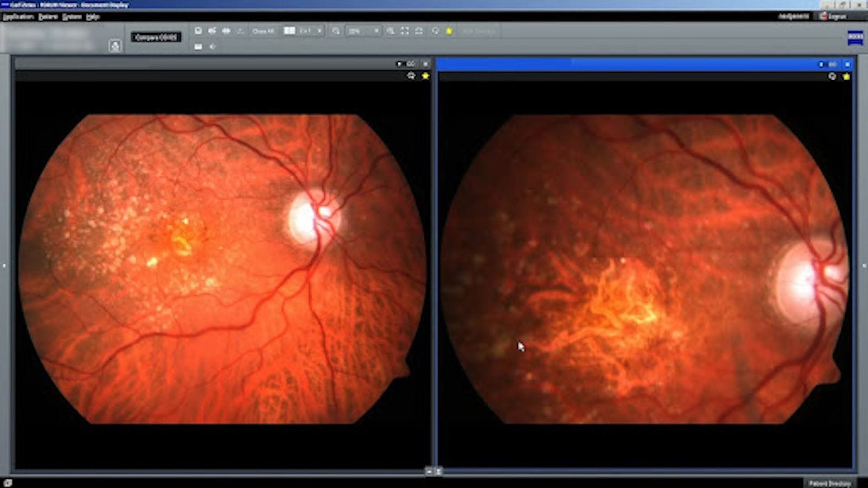This screenshot has width=868, height=488.
Task: Open the System menu
Action: (72, 17)
